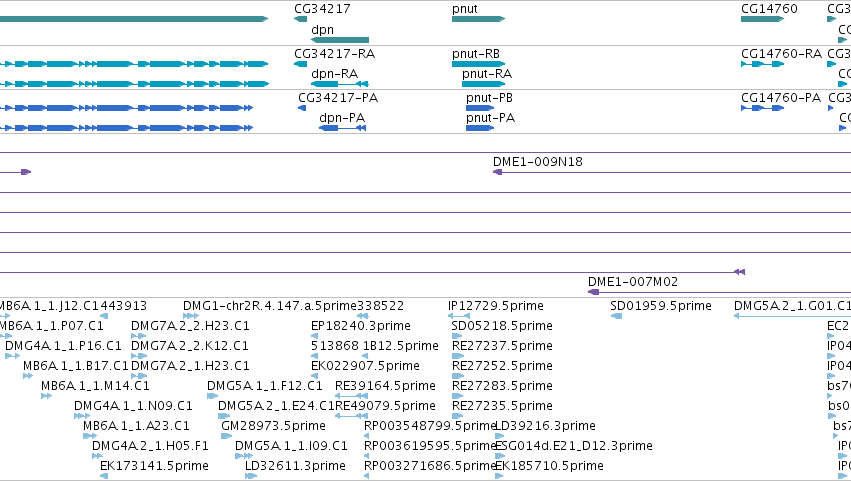
Task: Click the CG34217-PA protein label
Action: click(x=338, y=98)
